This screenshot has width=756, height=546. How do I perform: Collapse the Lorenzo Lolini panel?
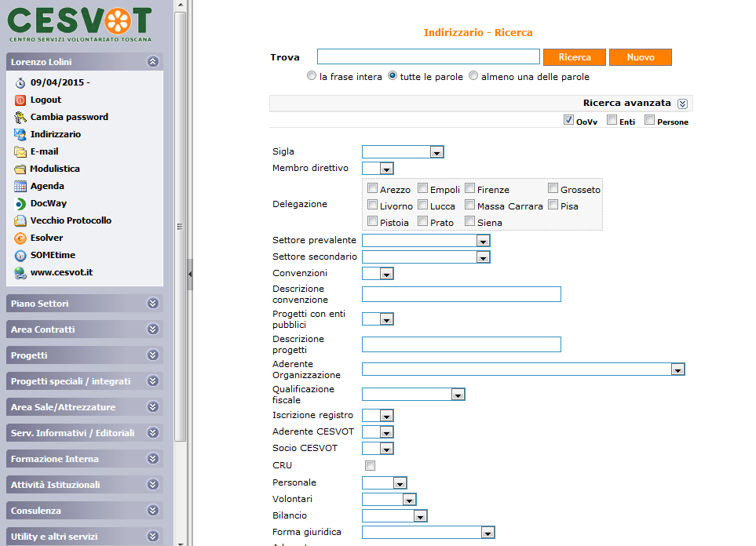pyautogui.click(x=153, y=62)
